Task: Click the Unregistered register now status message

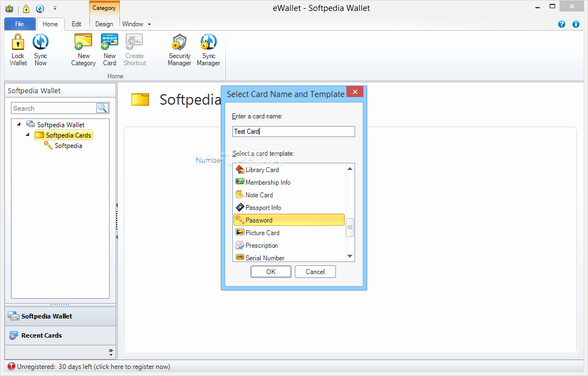Action: point(93,367)
